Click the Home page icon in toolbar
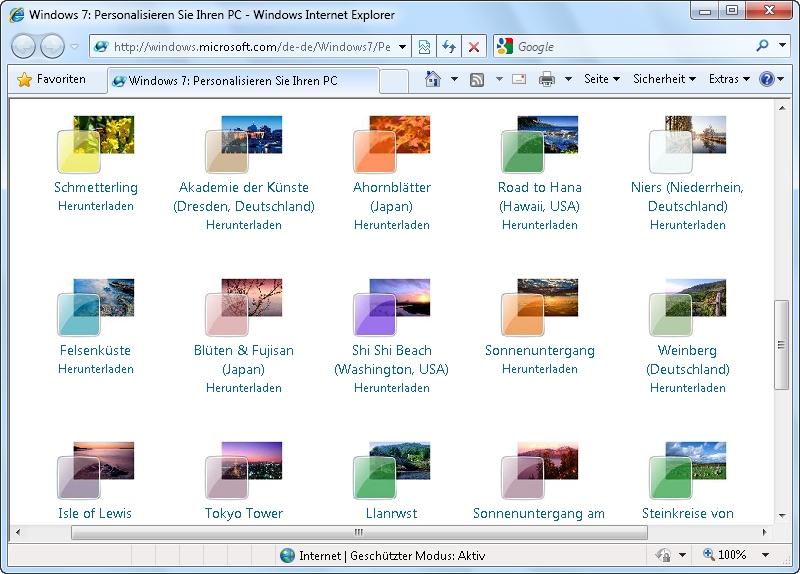This screenshot has height=574, width=800. 433,79
